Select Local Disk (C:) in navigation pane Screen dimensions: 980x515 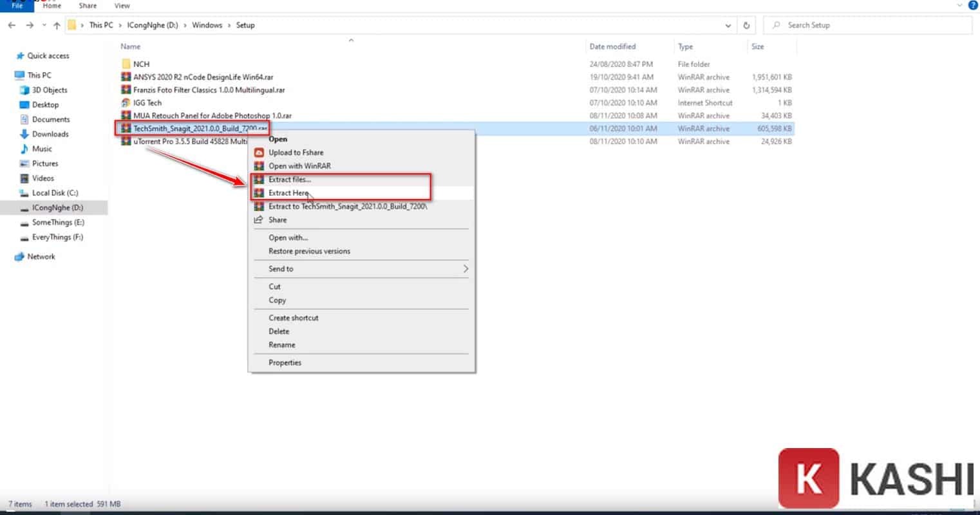click(55, 193)
